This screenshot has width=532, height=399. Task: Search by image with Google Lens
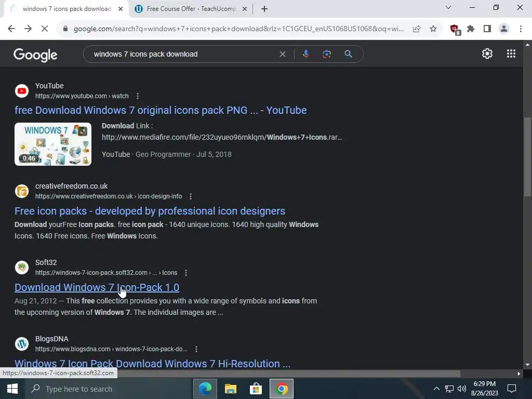(x=326, y=54)
